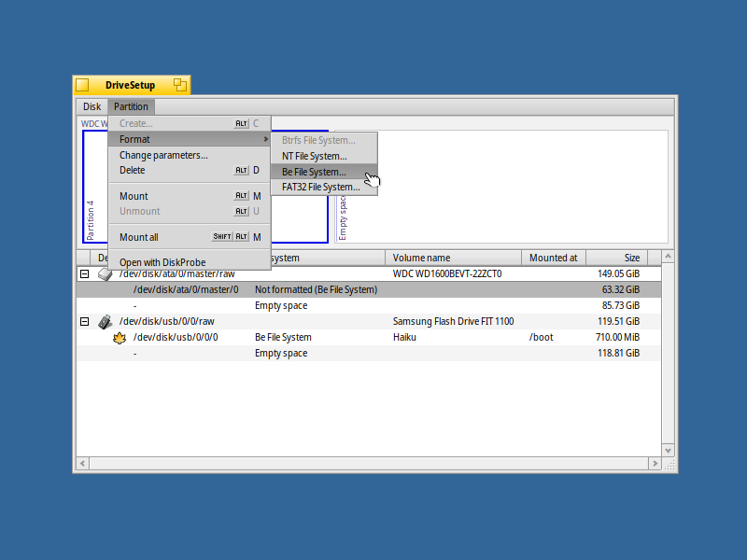Select Be File System... format option
Viewport: 747px width, 560px height.
324,172
